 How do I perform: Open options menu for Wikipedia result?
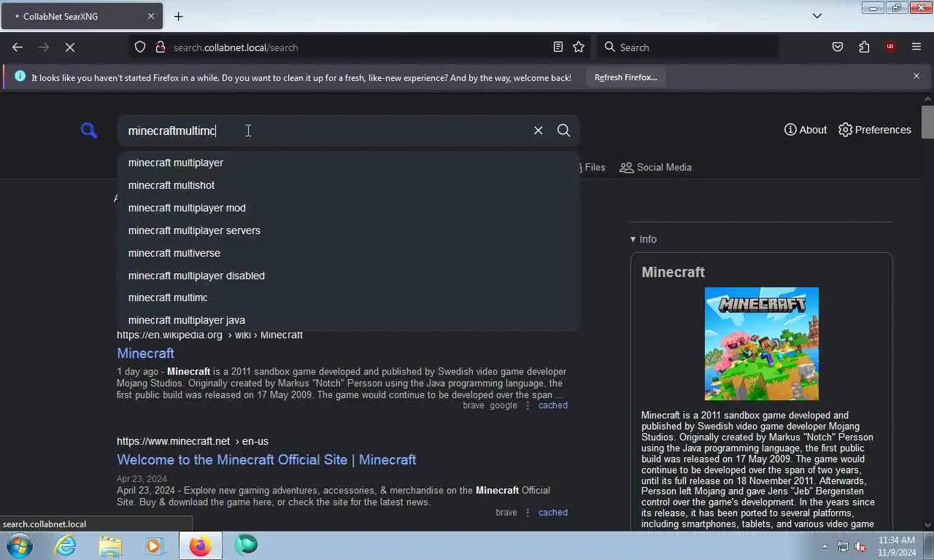528,405
